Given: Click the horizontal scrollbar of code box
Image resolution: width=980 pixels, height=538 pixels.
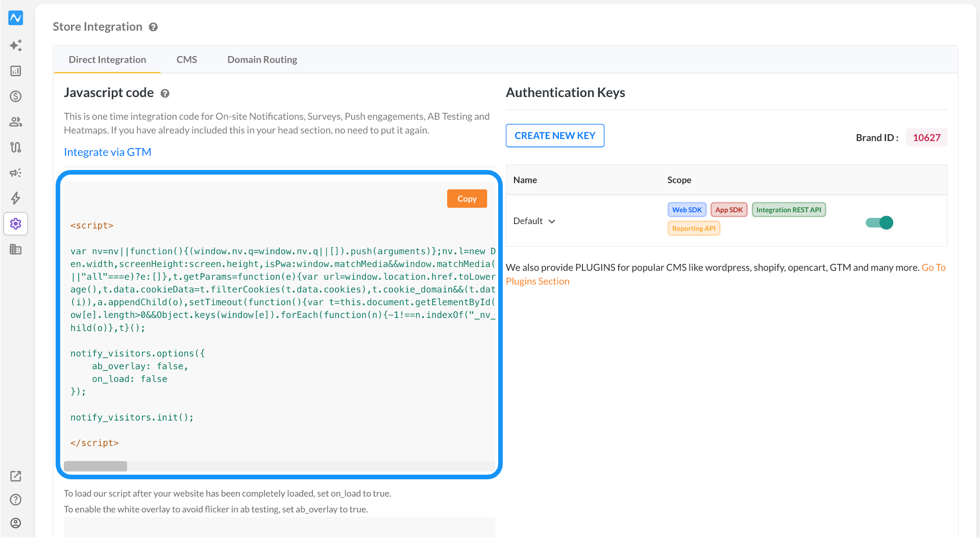Looking at the screenshot, I should (95, 466).
